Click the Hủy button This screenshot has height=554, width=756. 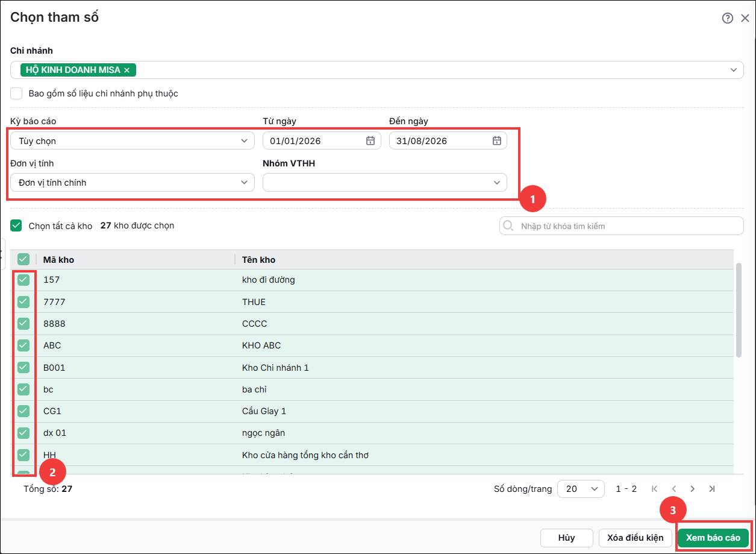point(566,538)
